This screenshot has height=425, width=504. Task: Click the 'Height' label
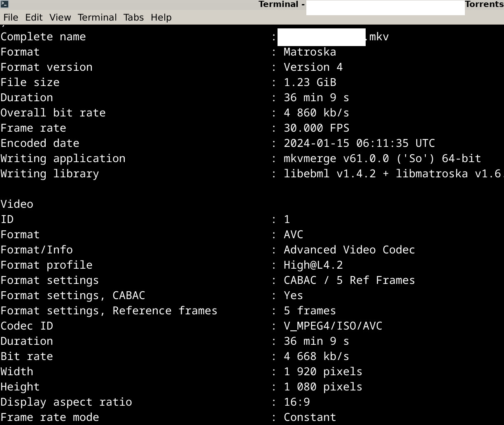[20, 387]
